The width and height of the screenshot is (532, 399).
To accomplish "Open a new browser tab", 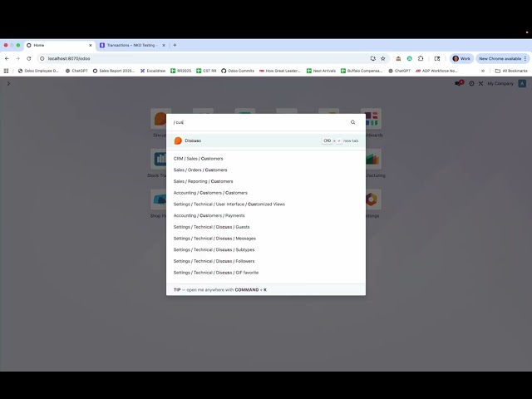I will [x=175, y=45].
